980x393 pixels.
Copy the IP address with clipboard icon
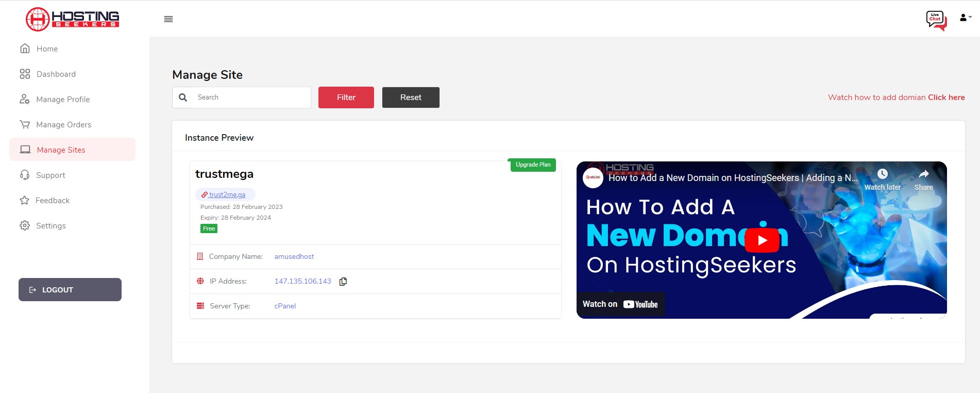(x=343, y=282)
